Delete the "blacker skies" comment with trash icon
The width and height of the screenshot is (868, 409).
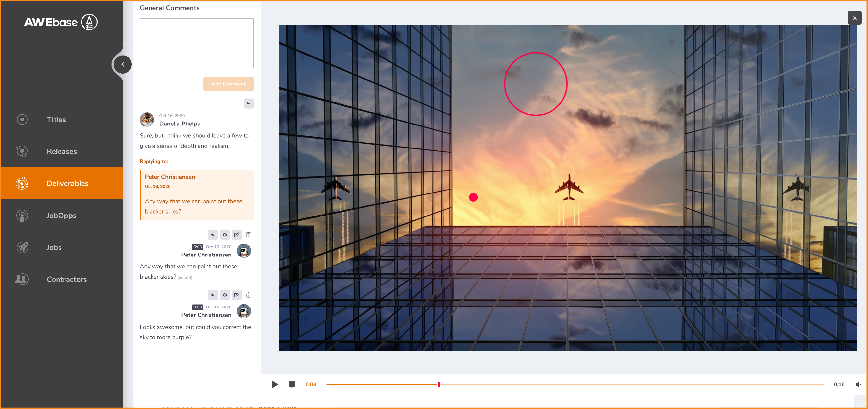click(x=248, y=235)
